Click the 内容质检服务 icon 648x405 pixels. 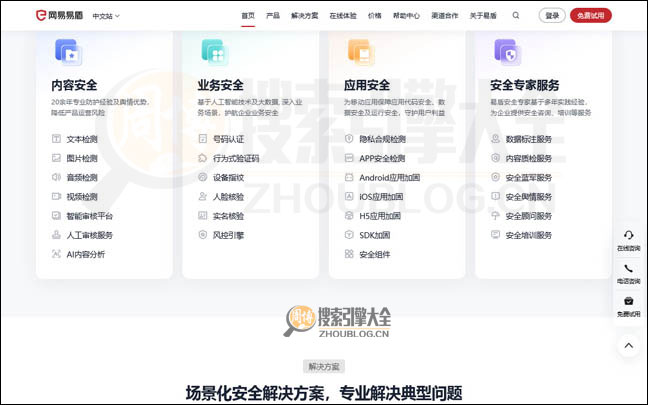coord(495,158)
